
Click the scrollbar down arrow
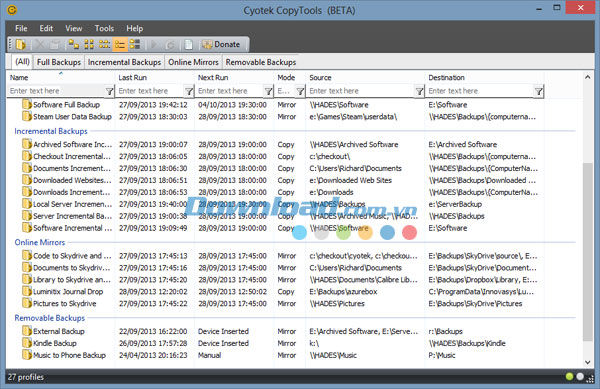[x=587, y=362]
